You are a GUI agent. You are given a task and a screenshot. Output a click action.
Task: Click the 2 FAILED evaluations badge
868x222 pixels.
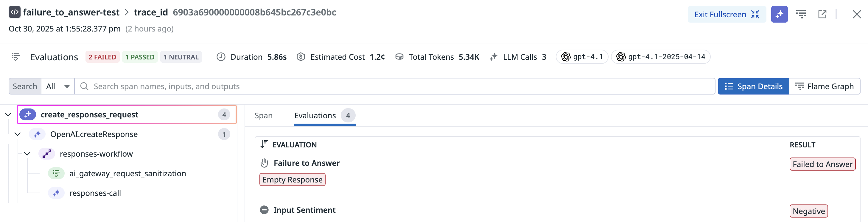click(x=102, y=57)
